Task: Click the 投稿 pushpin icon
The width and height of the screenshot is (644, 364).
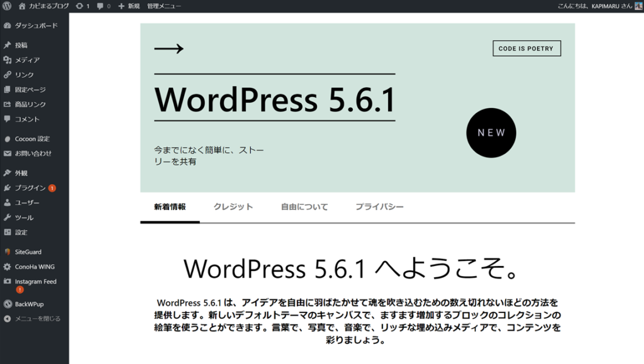Action: (x=7, y=45)
